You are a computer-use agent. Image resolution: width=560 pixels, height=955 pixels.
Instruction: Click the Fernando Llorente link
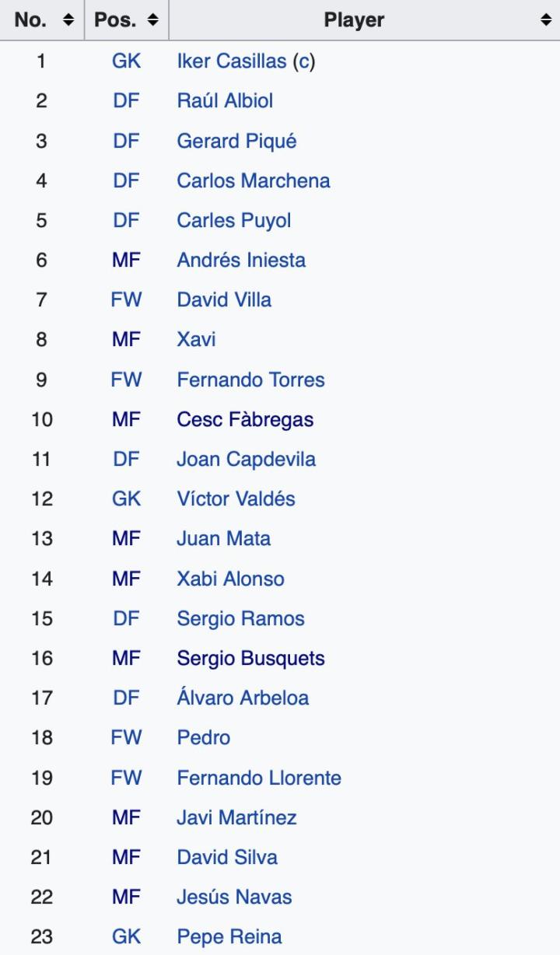(259, 778)
